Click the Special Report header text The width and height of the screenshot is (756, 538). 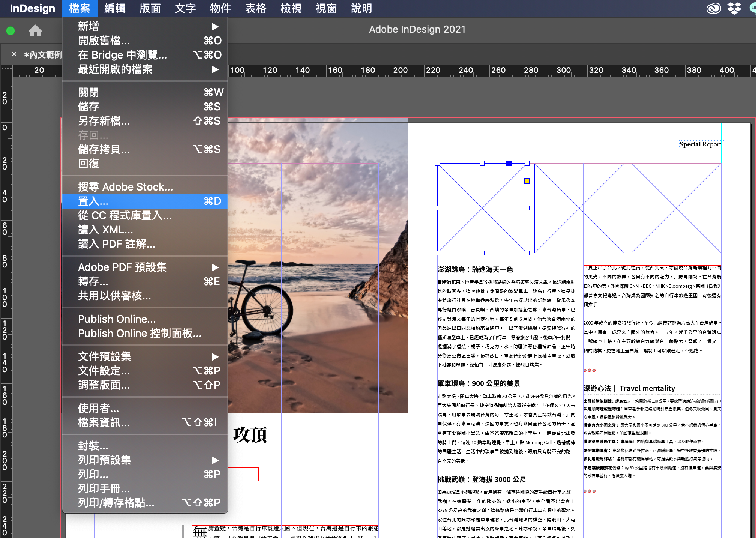pos(700,144)
